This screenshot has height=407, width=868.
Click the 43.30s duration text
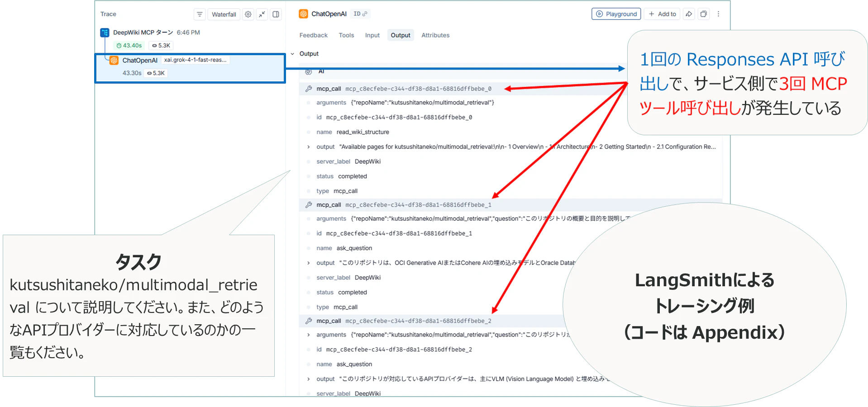132,73
